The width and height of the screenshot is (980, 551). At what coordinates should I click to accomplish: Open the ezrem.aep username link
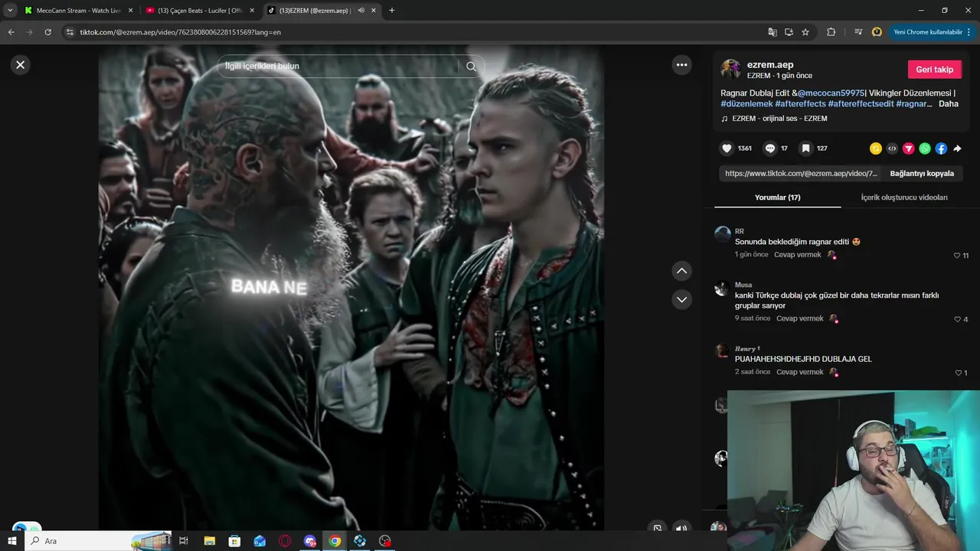point(770,65)
